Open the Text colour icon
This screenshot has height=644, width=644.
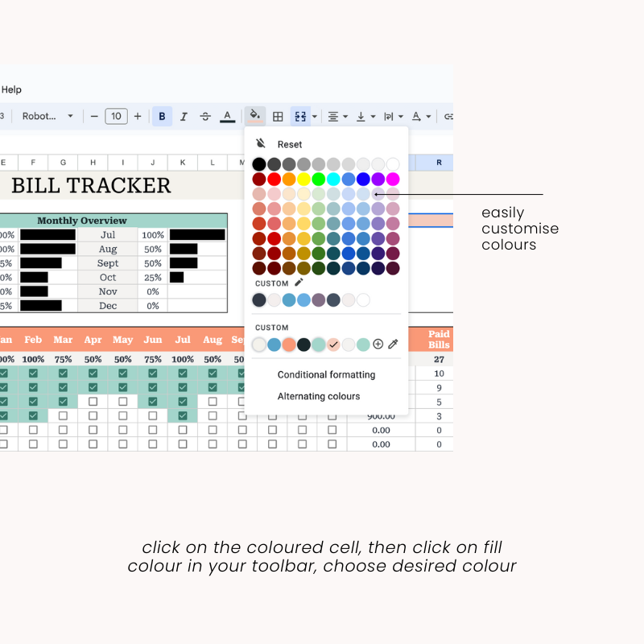[x=226, y=116]
